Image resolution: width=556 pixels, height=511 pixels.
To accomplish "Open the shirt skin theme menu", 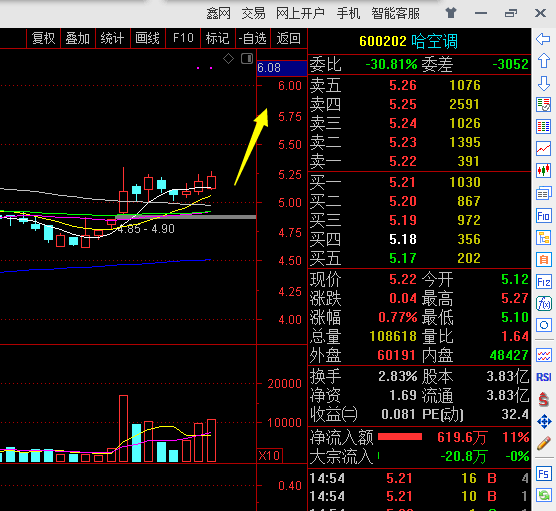I will [451, 13].
